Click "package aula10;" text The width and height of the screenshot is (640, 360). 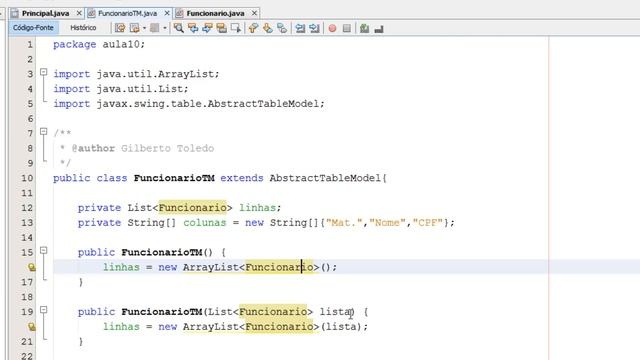coord(99,44)
